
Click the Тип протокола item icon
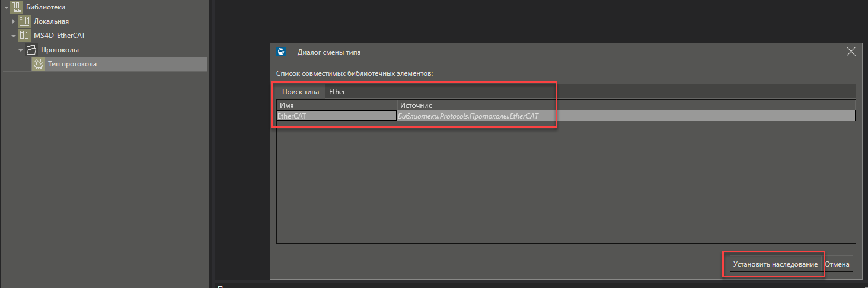point(39,64)
